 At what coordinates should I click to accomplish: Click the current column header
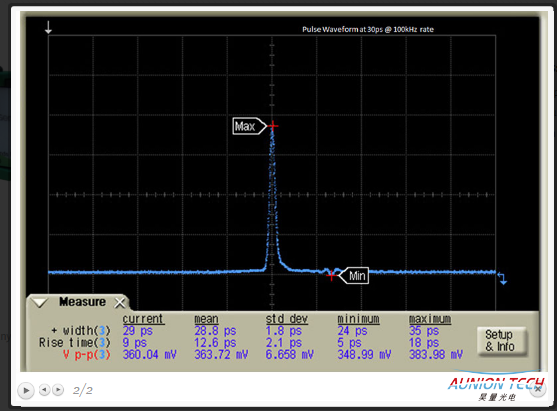(143, 319)
